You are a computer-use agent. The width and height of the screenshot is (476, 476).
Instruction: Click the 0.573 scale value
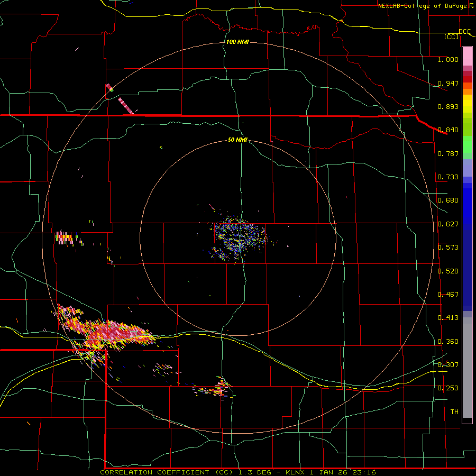point(448,248)
